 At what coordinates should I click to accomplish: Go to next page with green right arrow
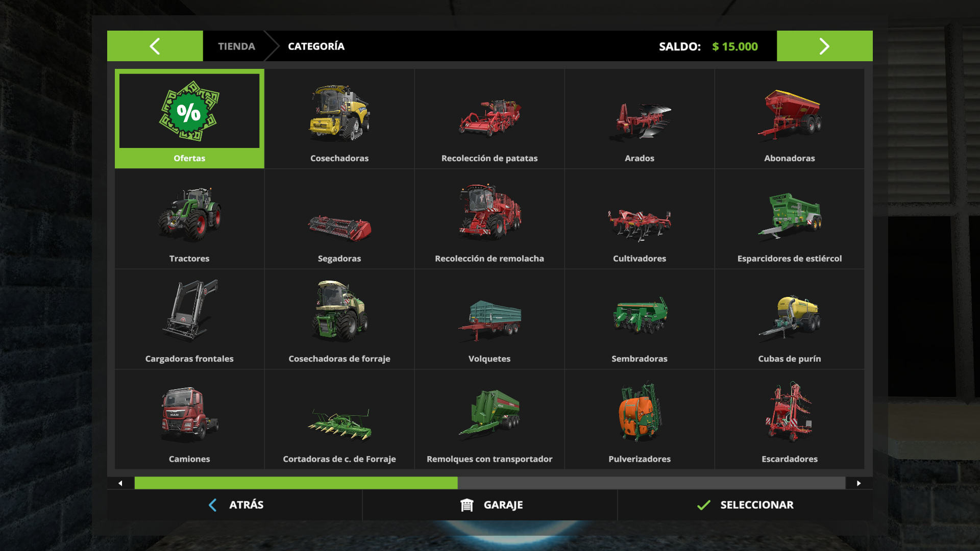pos(825,46)
